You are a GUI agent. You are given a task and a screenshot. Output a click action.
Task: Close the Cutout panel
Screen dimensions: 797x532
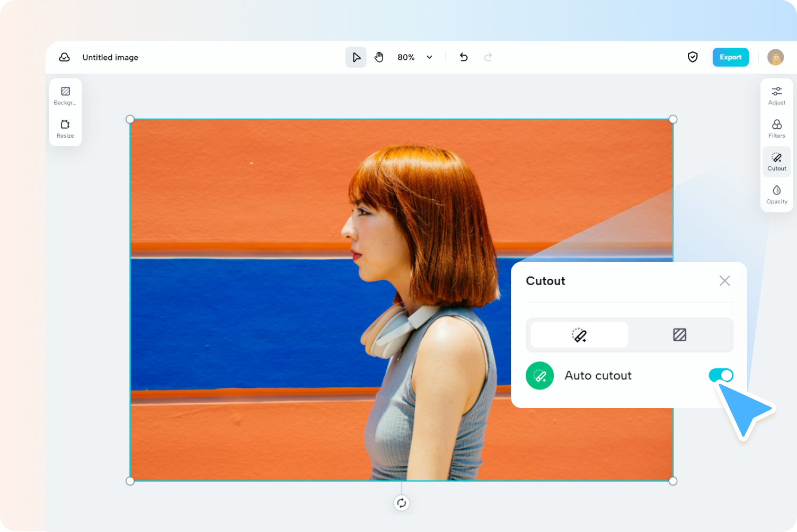[725, 281]
